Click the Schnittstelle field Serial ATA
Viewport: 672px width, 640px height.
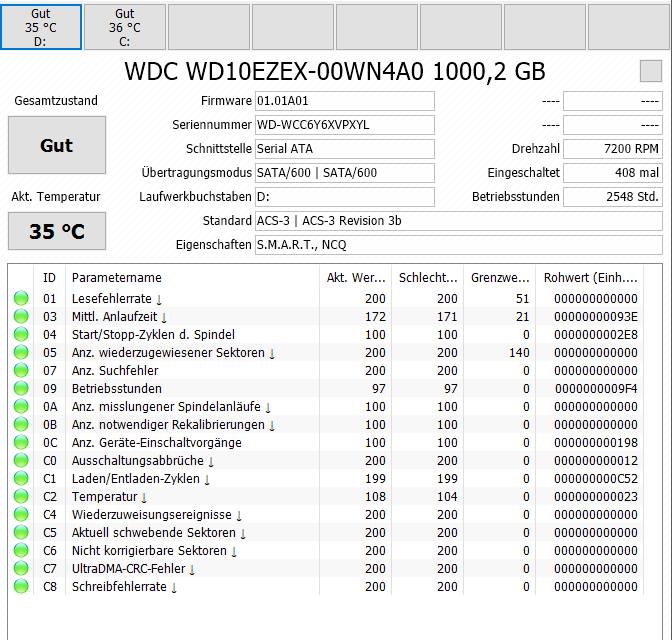point(345,149)
